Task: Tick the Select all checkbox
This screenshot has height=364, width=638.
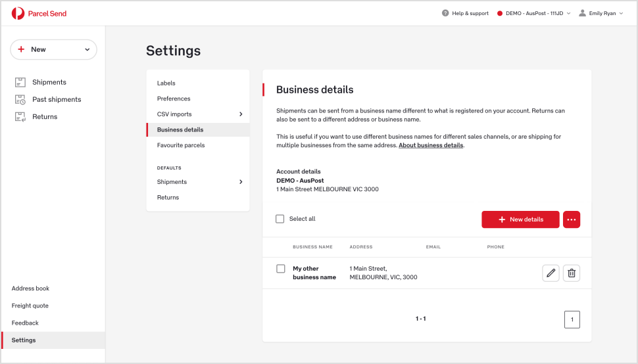Action: tap(280, 219)
